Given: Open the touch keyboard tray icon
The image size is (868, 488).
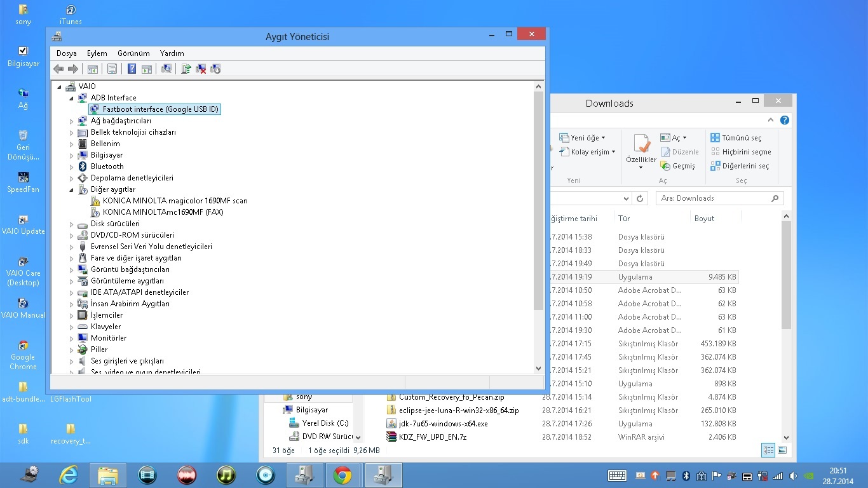Looking at the screenshot, I should (x=617, y=475).
